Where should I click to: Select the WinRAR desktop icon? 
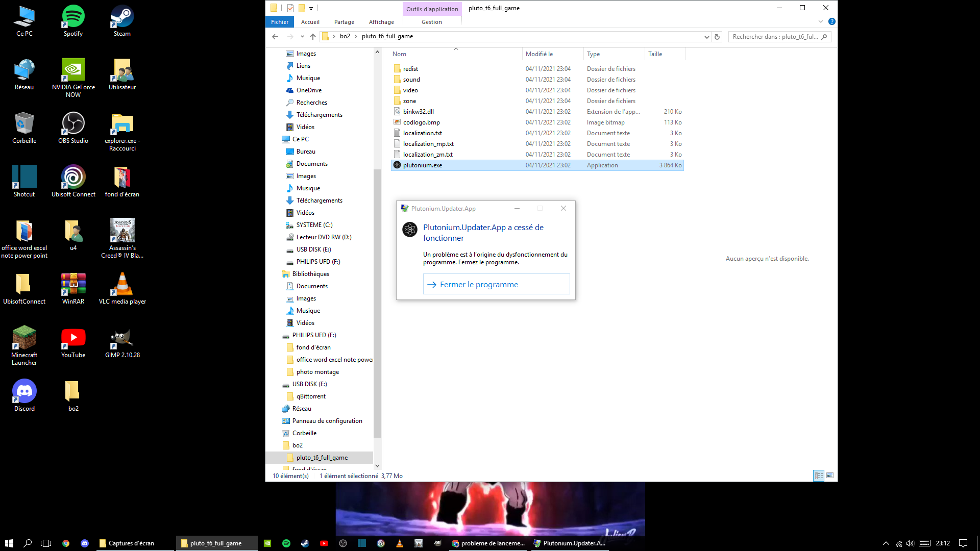pyautogui.click(x=73, y=289)
